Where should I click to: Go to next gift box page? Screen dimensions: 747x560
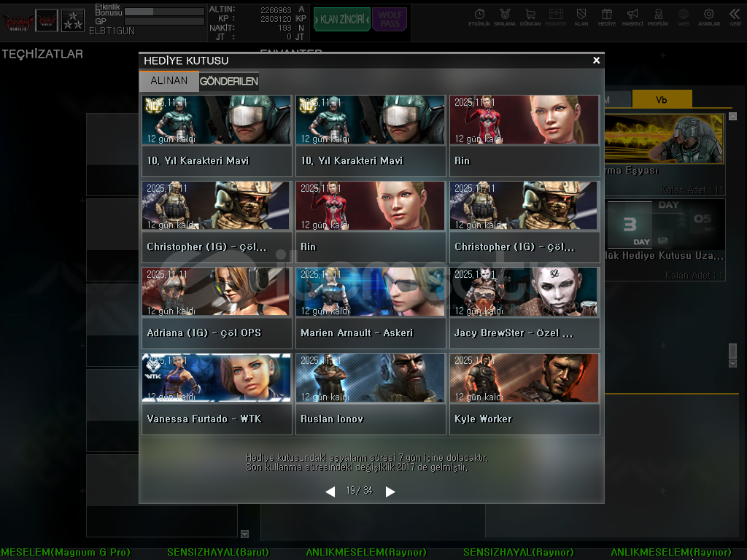click(390, 491)
